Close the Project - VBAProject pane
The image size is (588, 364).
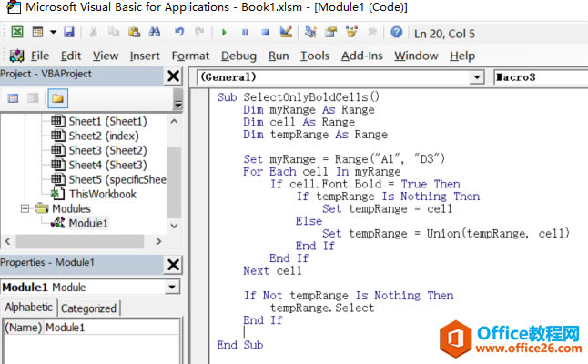point(173,76)
